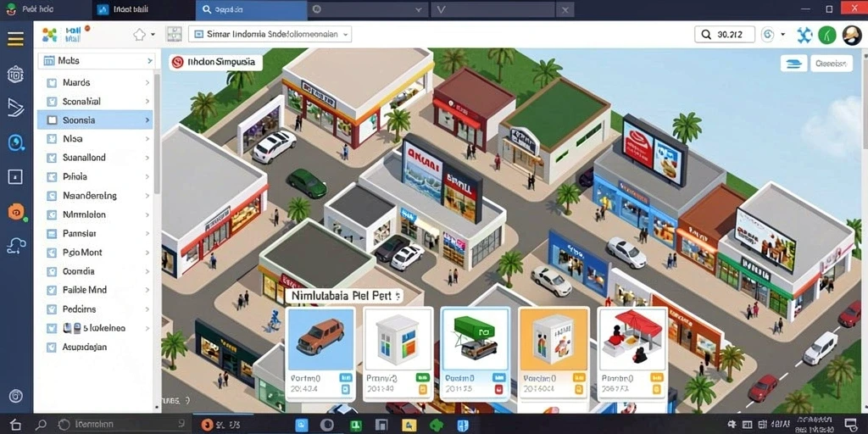Select the red canopy stall thumbnail
Screen dimensions: 868x434
[x=632, y=339]
